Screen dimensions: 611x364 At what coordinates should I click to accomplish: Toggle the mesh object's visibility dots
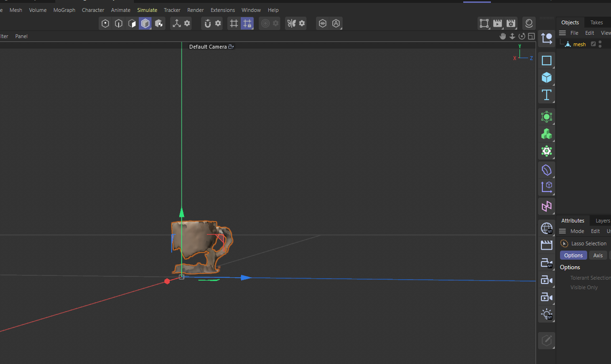601,44
